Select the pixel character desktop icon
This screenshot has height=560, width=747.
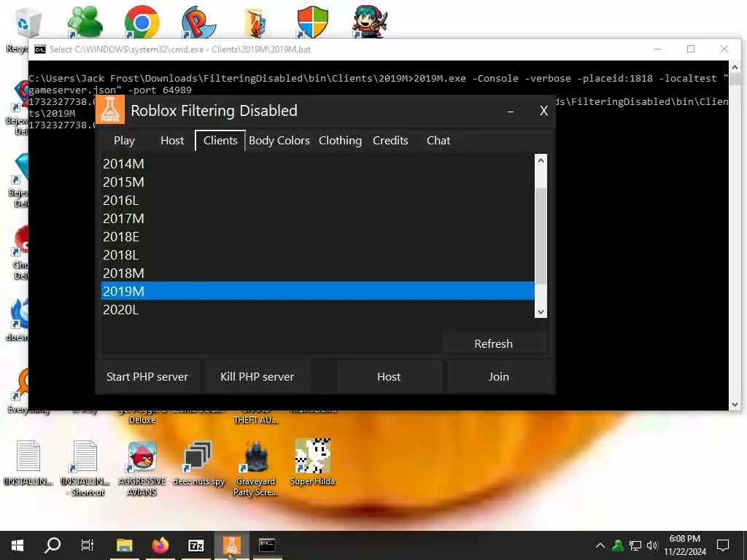(370, 22)
